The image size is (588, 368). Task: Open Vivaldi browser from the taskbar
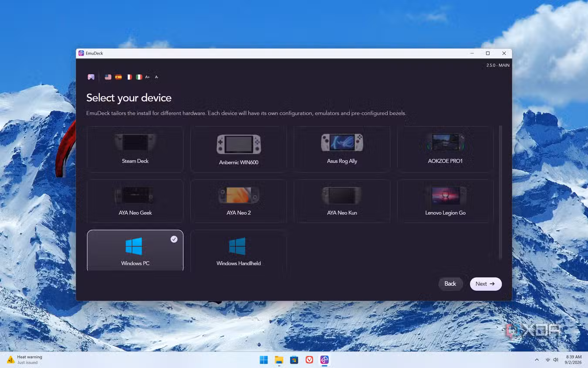pos(309,360)
